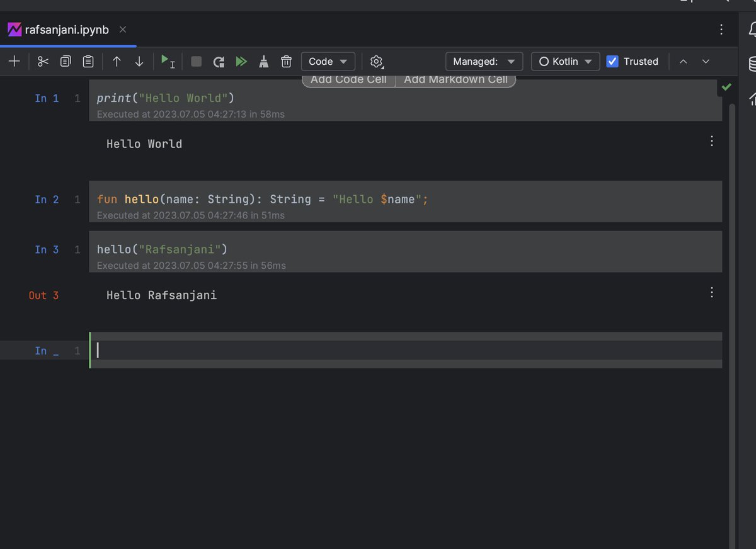
Task: Copy the selected cell
Action: point(65,61)
